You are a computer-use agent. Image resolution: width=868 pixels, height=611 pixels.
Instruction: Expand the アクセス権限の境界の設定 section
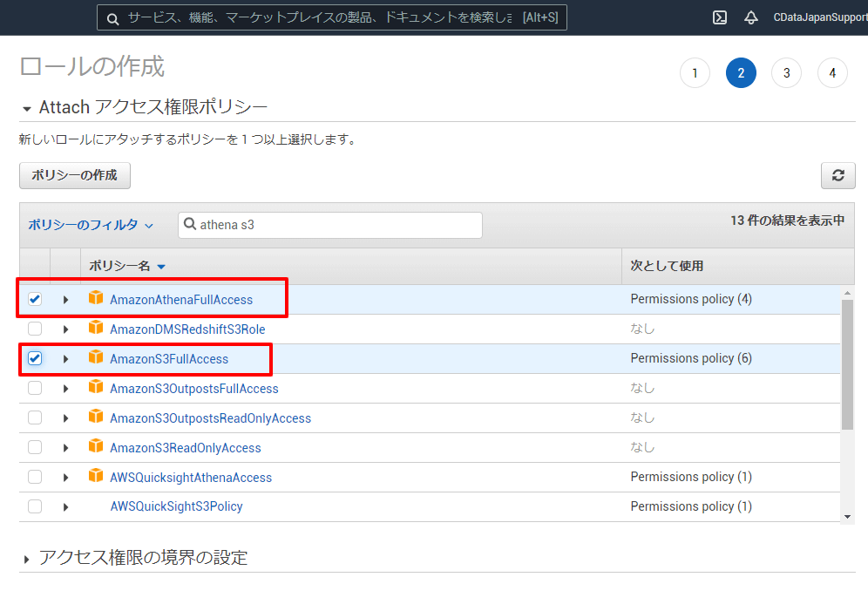(26, 560)
